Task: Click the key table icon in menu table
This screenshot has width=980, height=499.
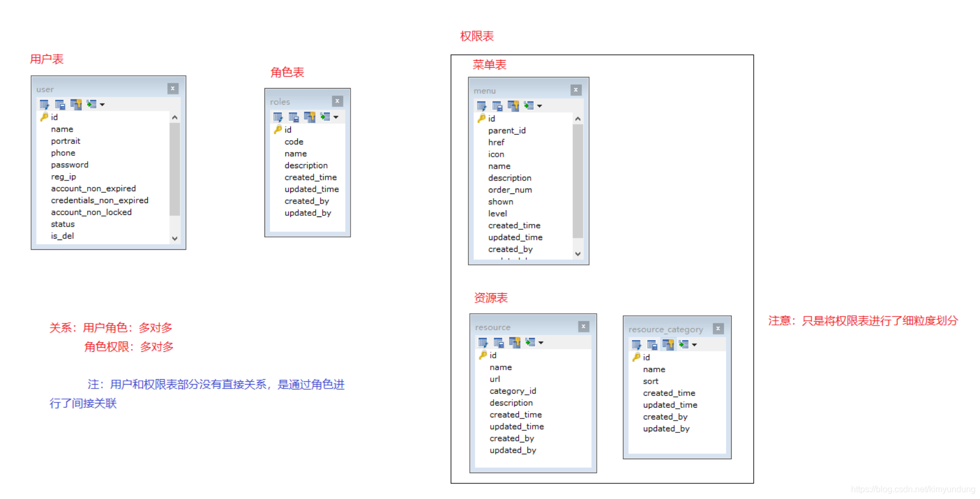Action: point(513,106)
